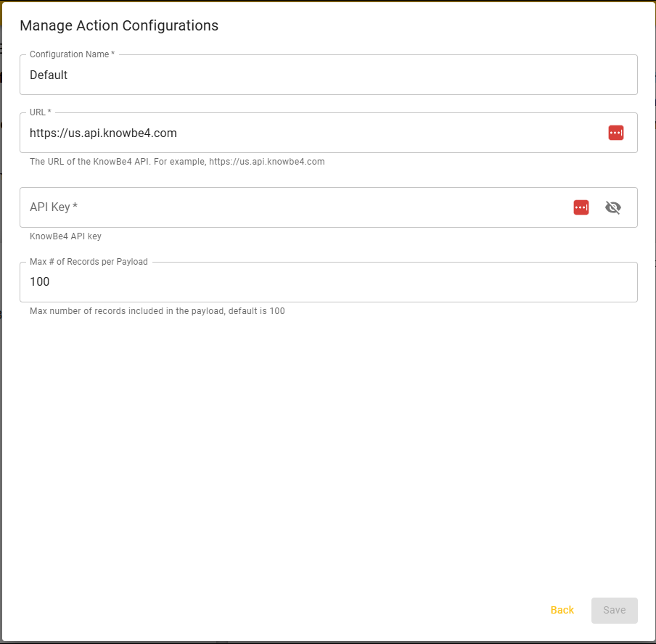656x644 pixels.
Task: Go back using the Back button
Action: click(x=562, y=610)
